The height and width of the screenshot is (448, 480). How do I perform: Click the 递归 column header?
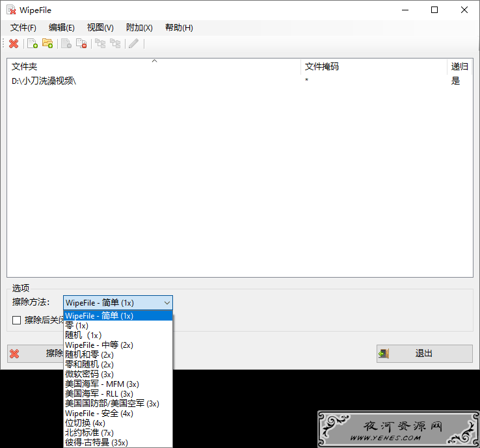pos(459,66)
